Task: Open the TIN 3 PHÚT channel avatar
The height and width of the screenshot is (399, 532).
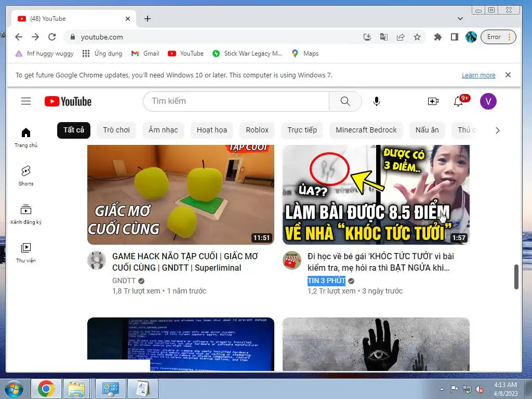Action: coord(292,260)
